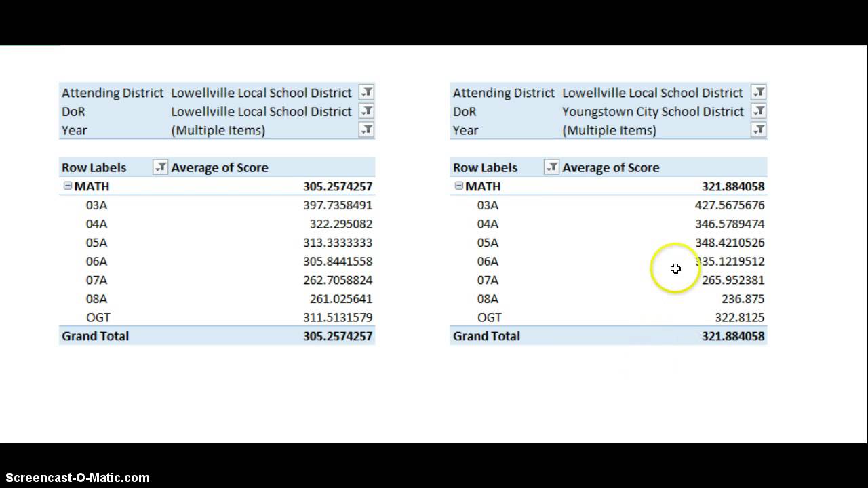The image size is (868, 488).
Task: Select left table cell 313.3333333
Action: 338,242
